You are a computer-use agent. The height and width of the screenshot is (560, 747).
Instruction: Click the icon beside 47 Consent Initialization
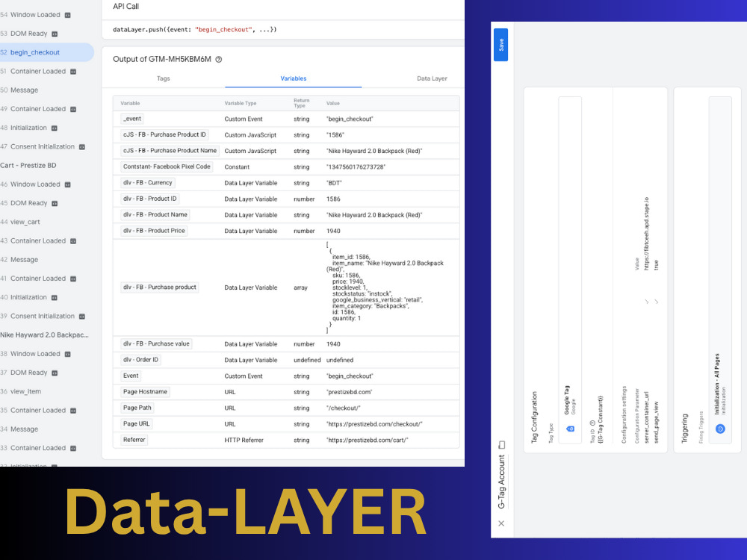point(82,147)
